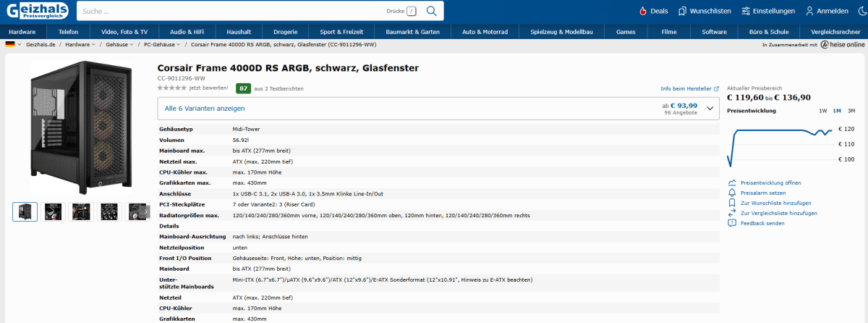This screenshot has width=868, height=323.
Task: Open the Games category menu
Action: [x=626, y=32]
